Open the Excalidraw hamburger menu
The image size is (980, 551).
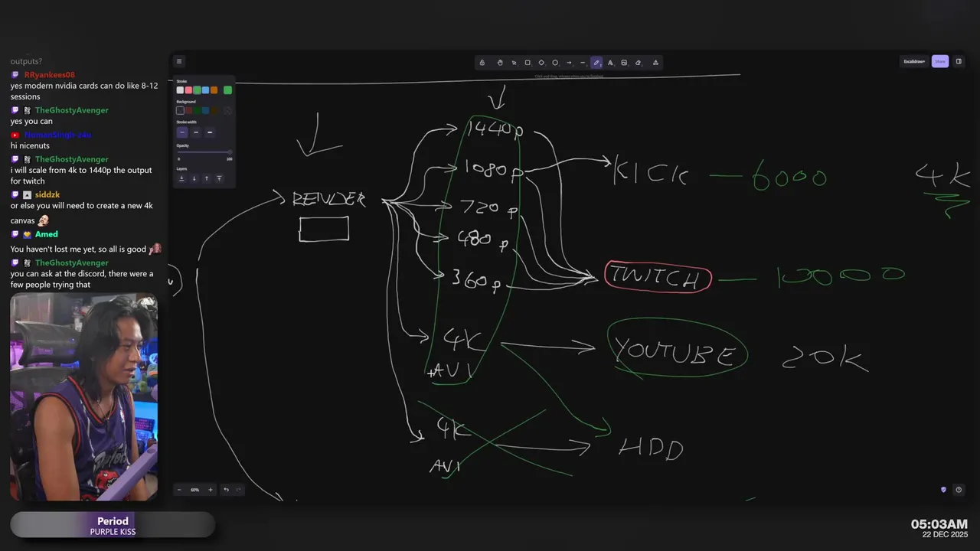[179, 61]
